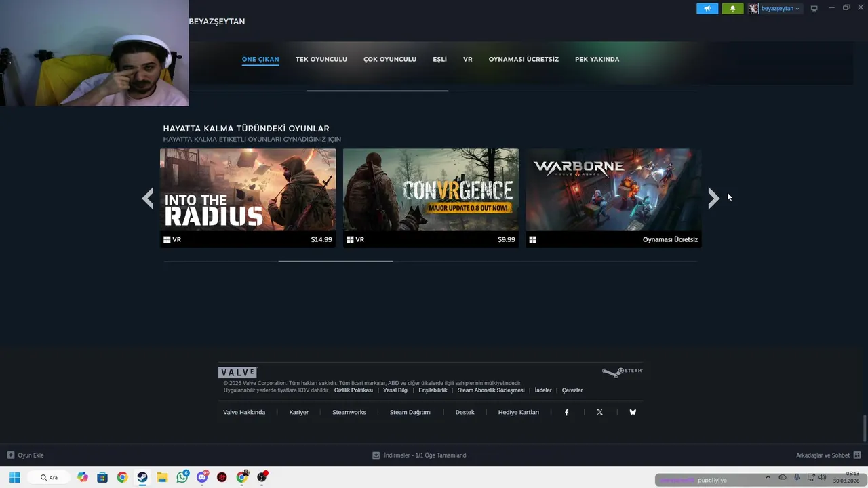The width and height of the screenshot is (868, 488).
Task: Open Steam Dağıtımı footer link
Action: [410, 412]
